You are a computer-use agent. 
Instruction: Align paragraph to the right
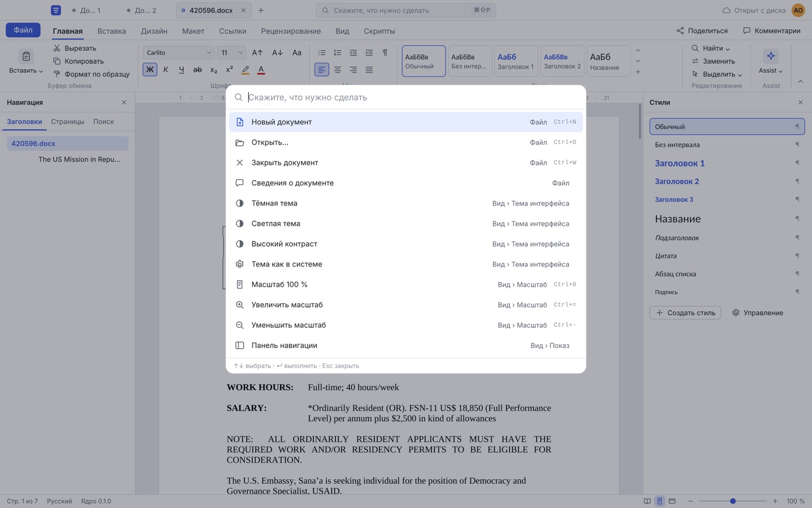[x=353, y=70]
